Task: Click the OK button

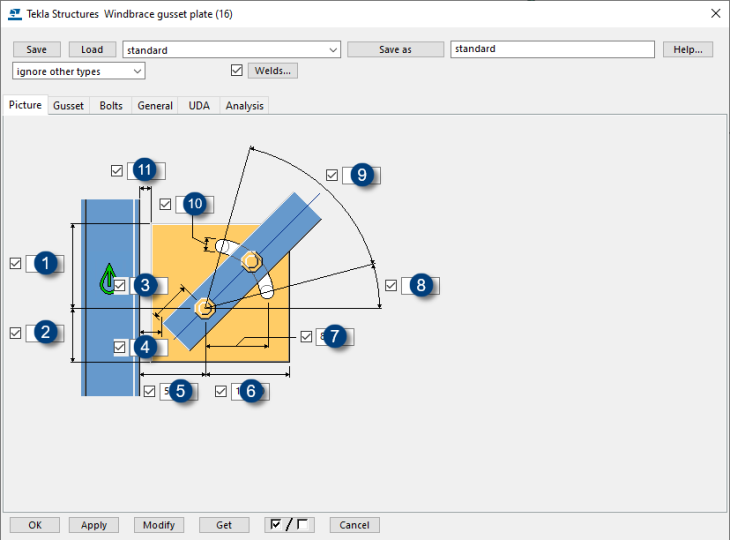Action: [35, 525]
